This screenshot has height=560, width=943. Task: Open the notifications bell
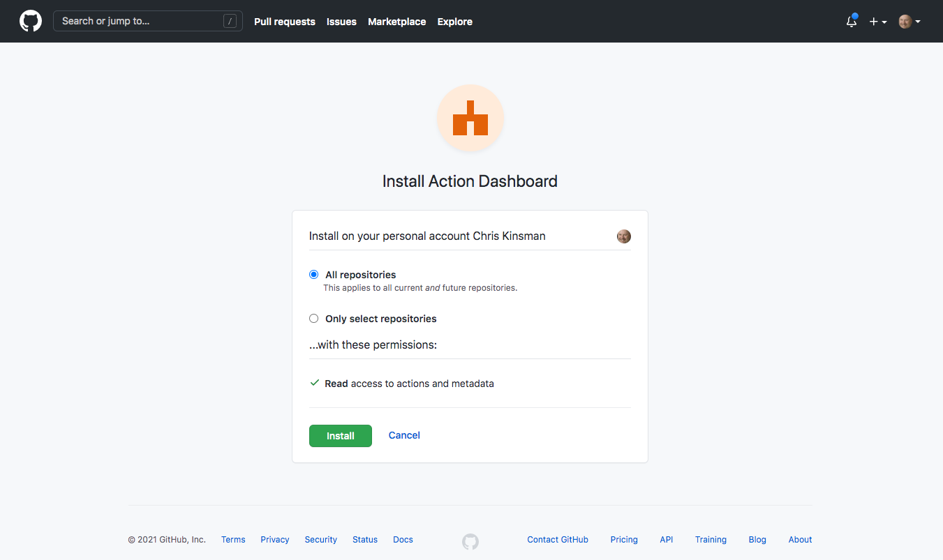[852, 21]
